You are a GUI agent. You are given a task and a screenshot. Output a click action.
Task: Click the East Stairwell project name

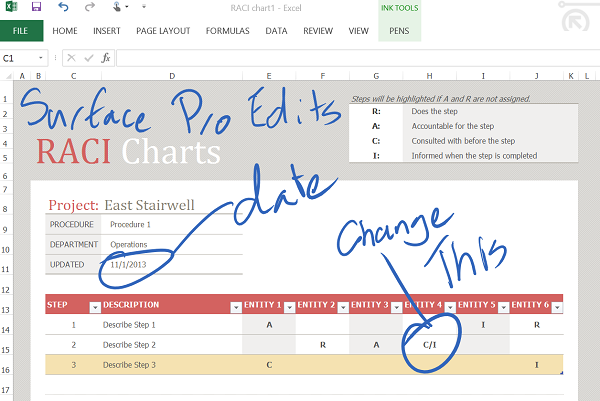pyautogui.click(x=149, y=205)
